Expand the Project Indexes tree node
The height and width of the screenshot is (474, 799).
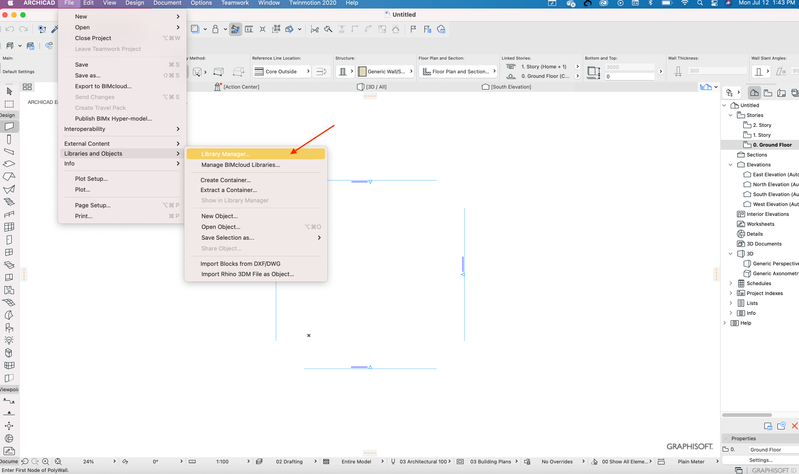tap(730, 293)
